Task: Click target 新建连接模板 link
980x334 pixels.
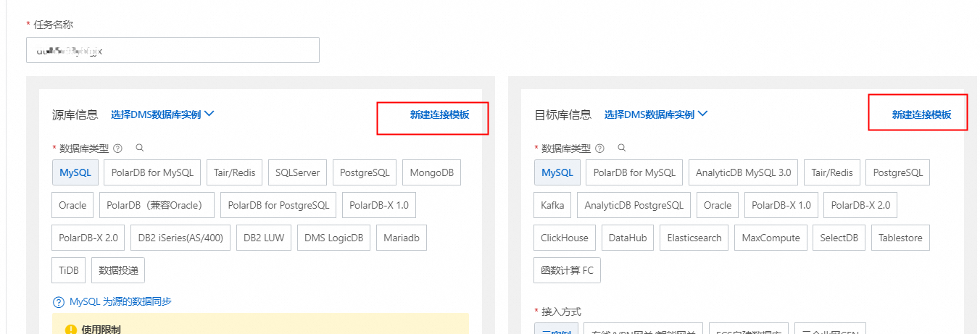Action: tap(921, 114)
